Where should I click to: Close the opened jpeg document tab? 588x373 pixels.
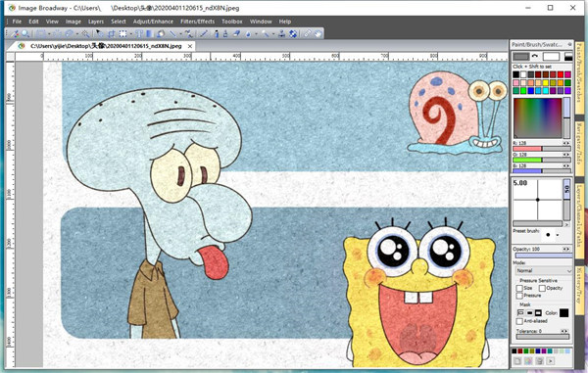(190, 46)
